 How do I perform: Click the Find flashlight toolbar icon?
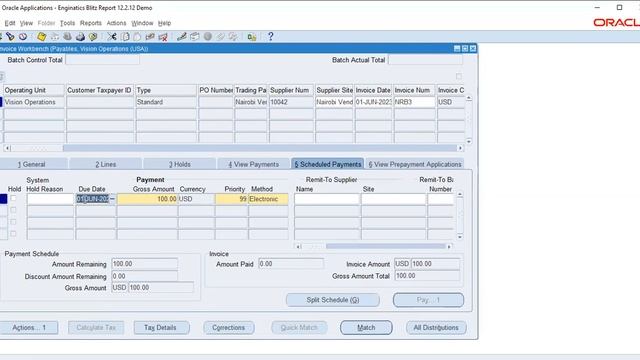tap(10, 37)
